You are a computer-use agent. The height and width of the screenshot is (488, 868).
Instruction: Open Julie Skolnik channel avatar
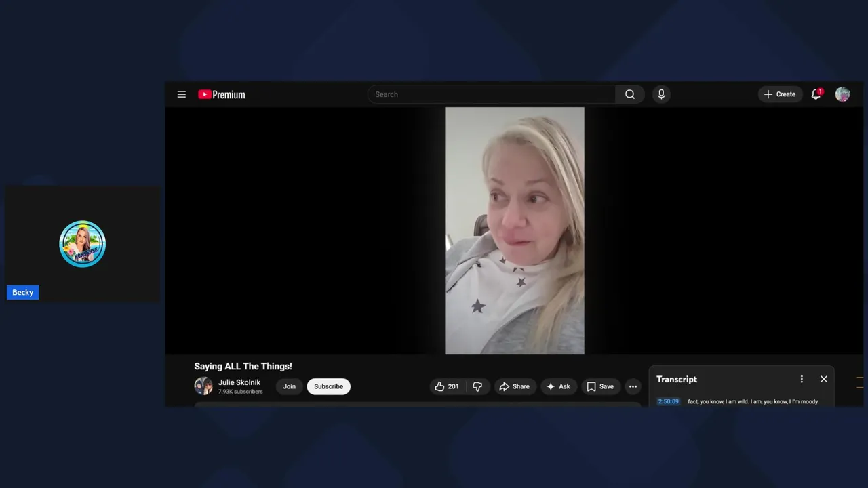203,386
